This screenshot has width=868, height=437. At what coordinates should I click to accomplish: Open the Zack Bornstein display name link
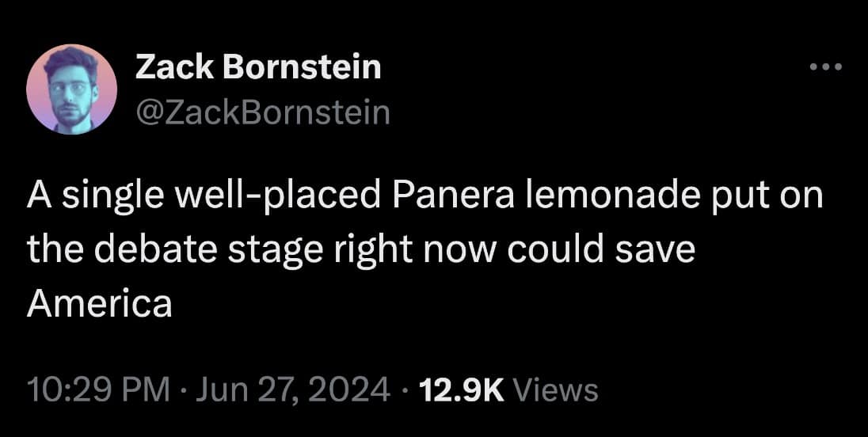point(258,68)
